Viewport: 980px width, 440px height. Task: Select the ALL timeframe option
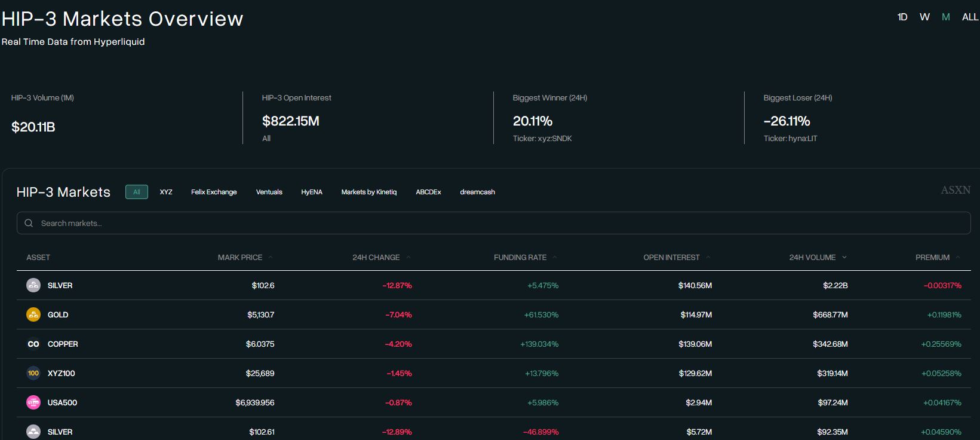970,17
